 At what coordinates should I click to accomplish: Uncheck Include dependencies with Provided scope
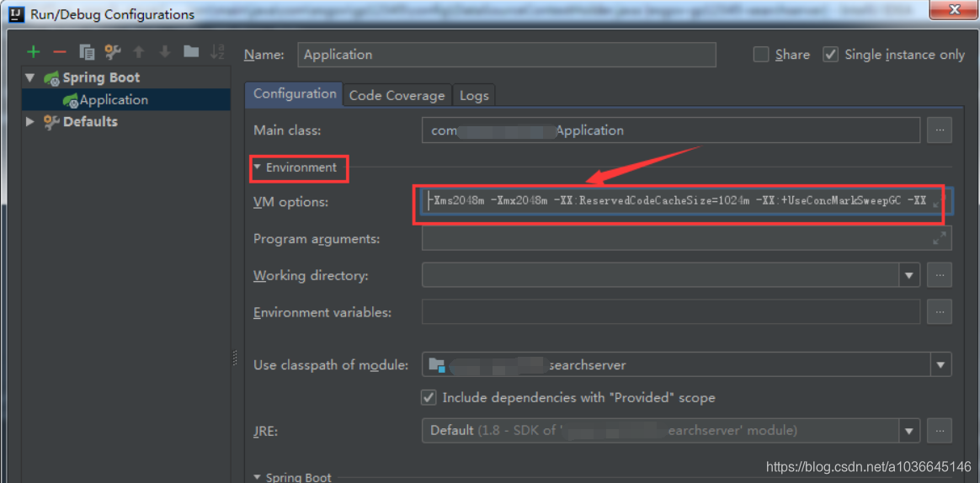[x=429, y=397]
